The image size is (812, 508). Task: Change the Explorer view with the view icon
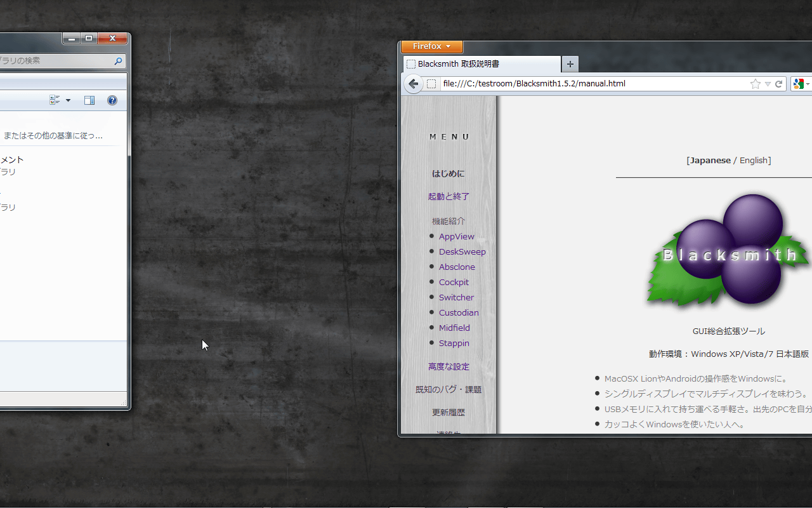55,100
